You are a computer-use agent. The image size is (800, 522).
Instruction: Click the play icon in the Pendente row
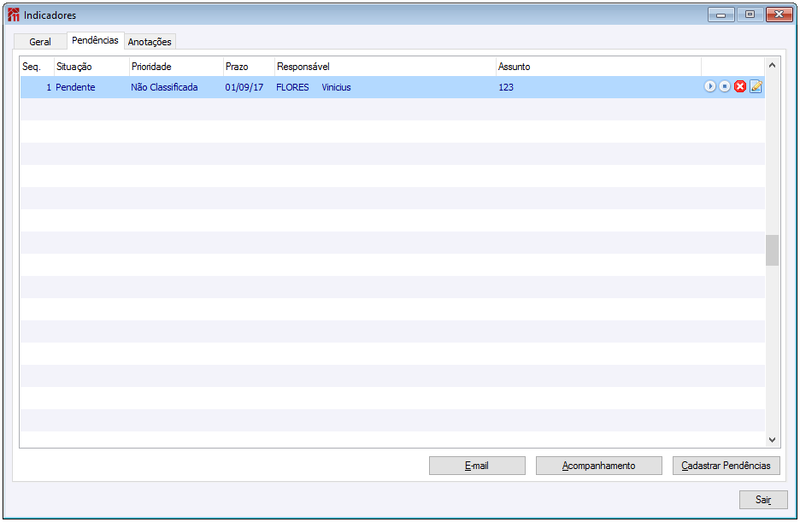click(710, 87)
